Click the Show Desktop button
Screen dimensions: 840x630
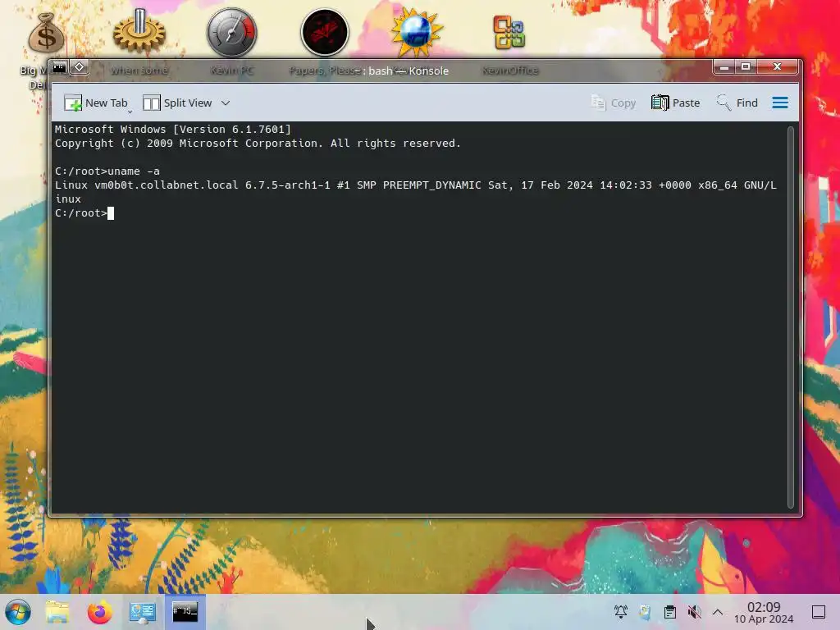[819, 612]
